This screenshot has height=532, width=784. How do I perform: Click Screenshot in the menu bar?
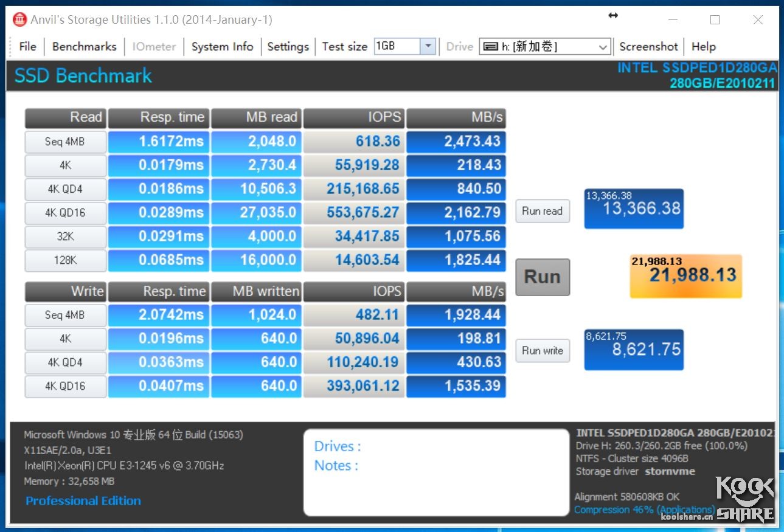click(x=648, y=46)
